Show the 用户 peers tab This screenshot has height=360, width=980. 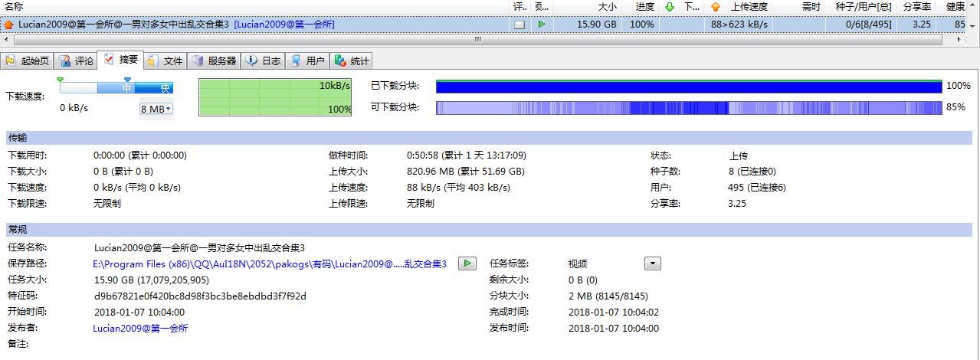[307, 61]
